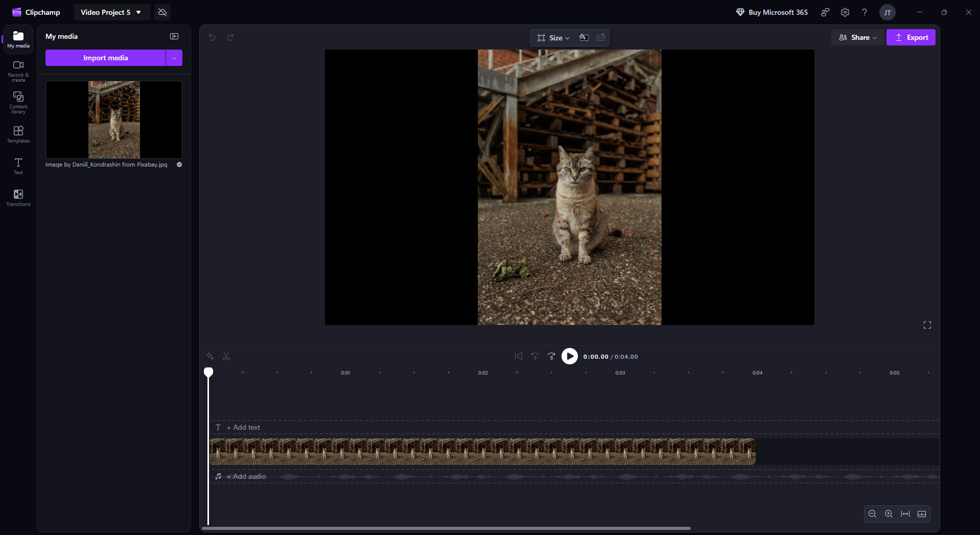Enter fullscreen preview mode

(x=927, y=325)
